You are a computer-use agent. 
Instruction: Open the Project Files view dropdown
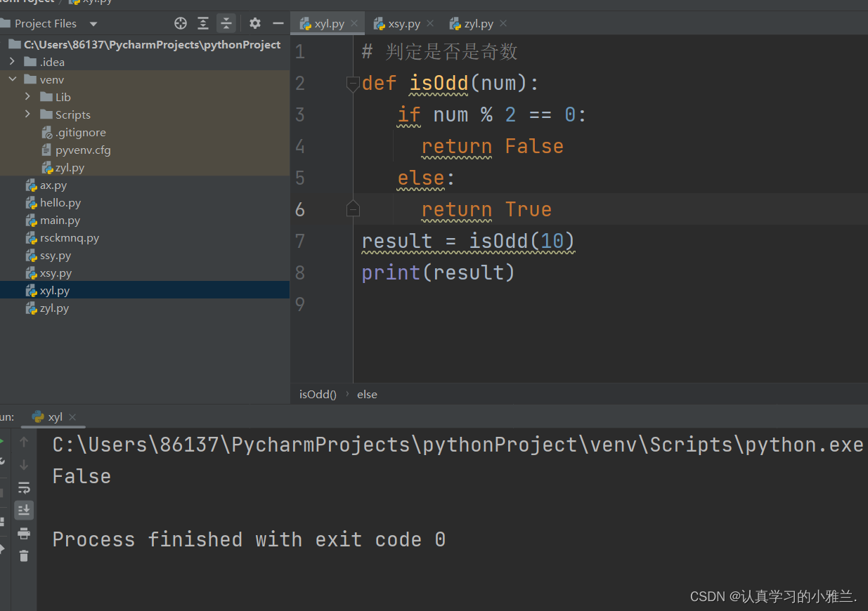(93, 24)
